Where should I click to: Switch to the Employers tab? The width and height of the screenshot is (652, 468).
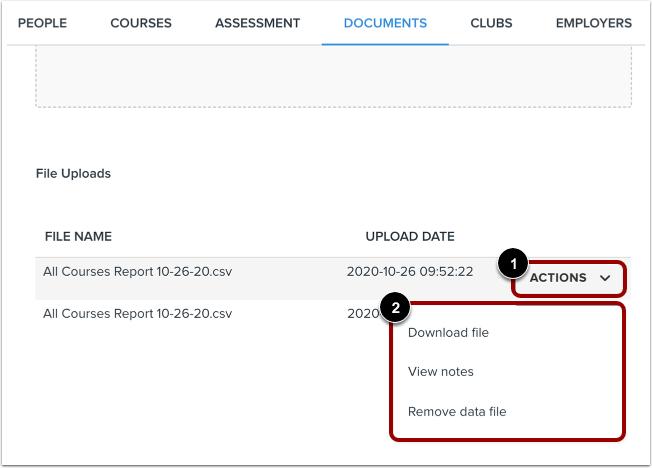[x=594, y=23]
